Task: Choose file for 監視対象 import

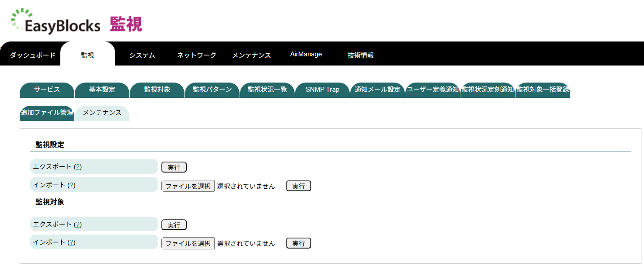Action: (x=188, y=243)
